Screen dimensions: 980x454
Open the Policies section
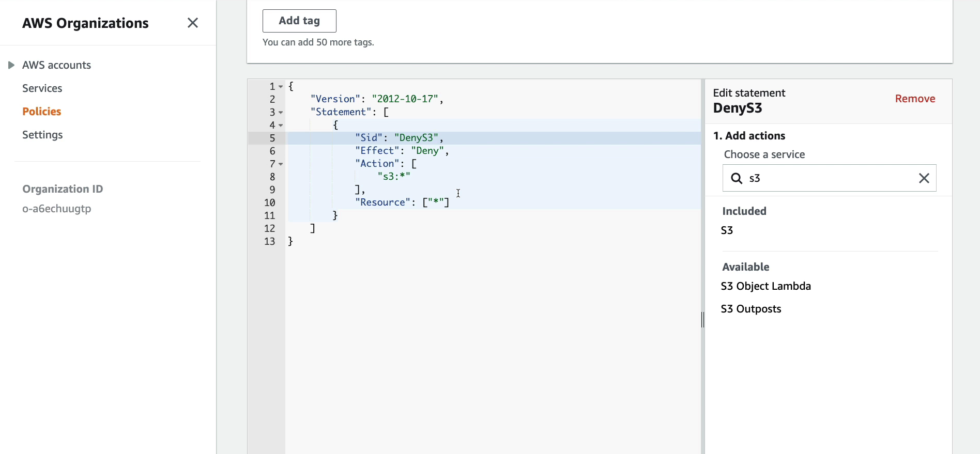click(x=42, y=112)
